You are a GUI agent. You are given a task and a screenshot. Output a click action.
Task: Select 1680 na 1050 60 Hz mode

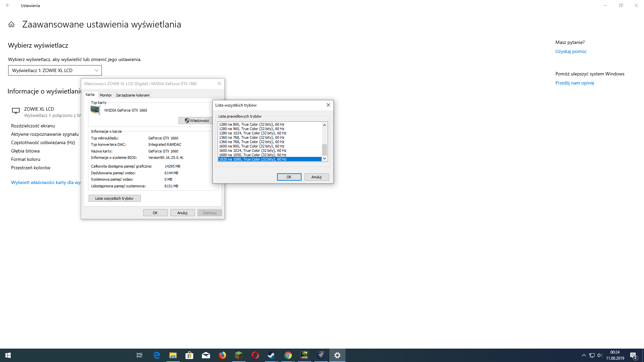270,155
